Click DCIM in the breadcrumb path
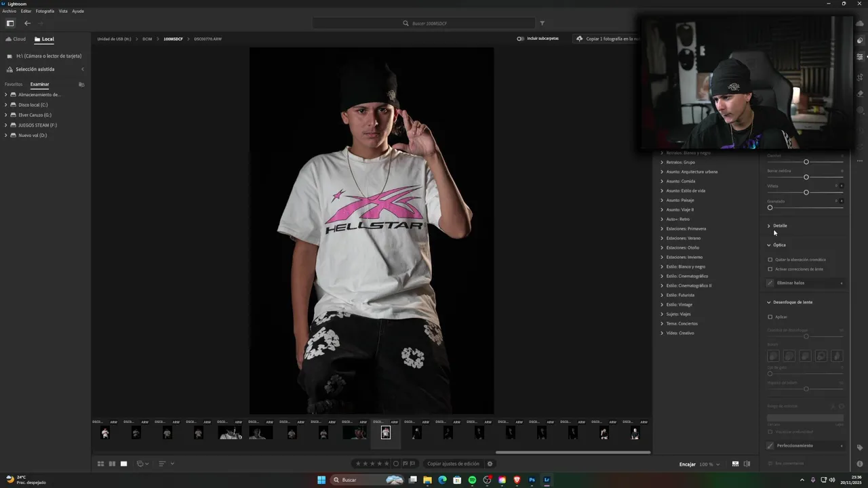The image size is (868, 488). [x=147, y=39]
